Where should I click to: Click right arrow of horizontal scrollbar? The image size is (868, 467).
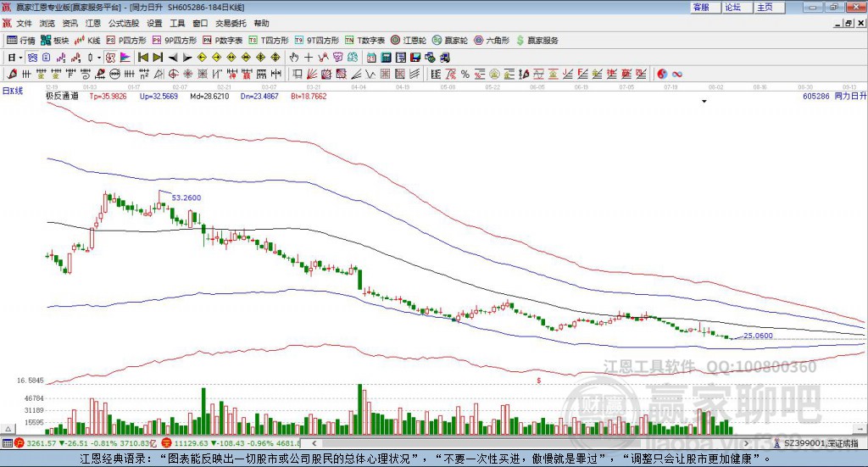(x=746, y=443)
